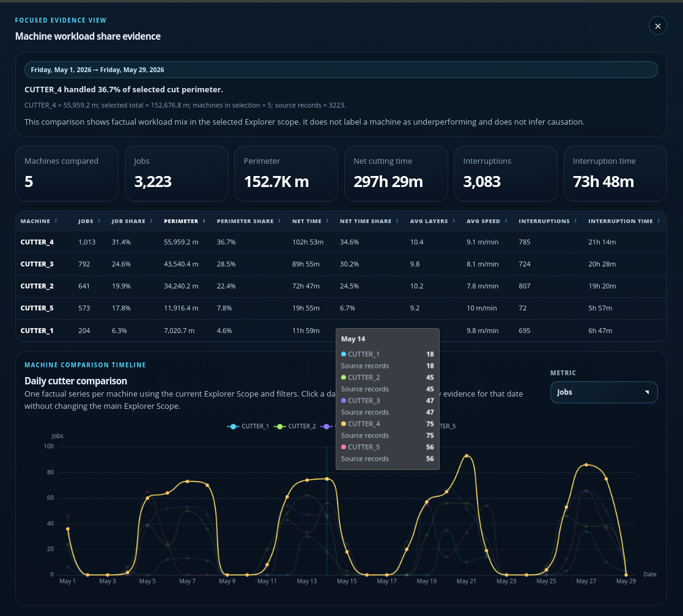Select the NET TIME SHARE header label
683x616 pixels.
tap(366, 221)
